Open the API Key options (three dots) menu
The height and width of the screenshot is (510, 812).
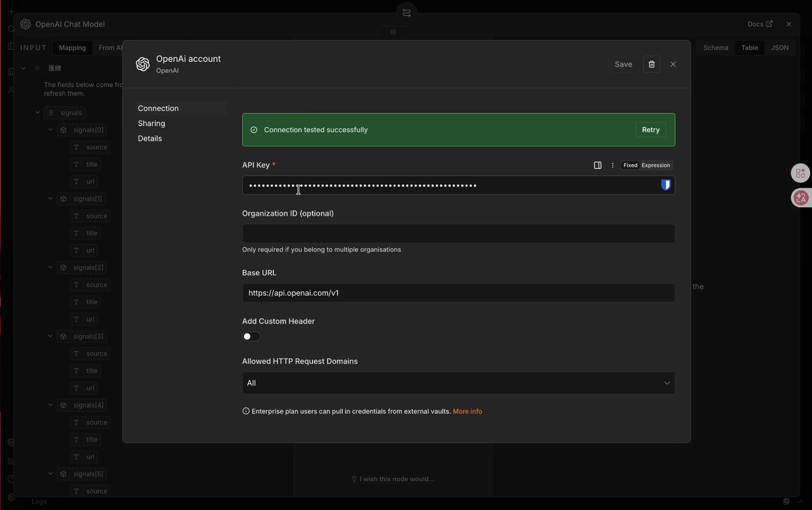point(612,165)
